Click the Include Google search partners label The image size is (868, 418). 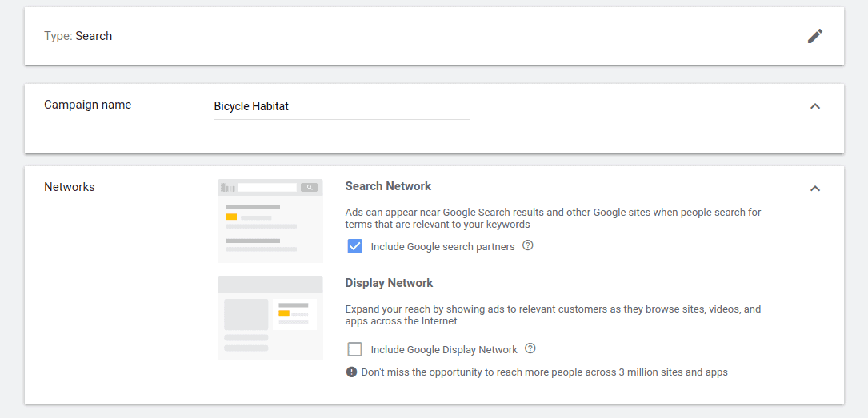tap(443, 247)
